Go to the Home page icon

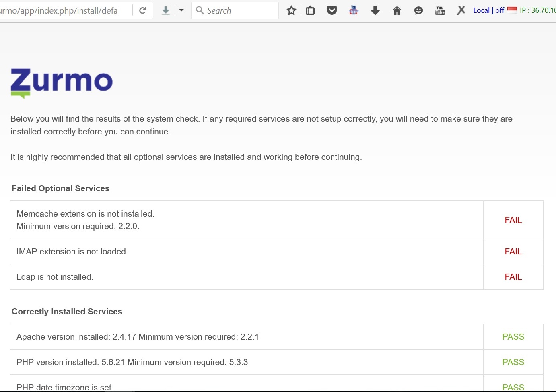[x=397, y=10]
